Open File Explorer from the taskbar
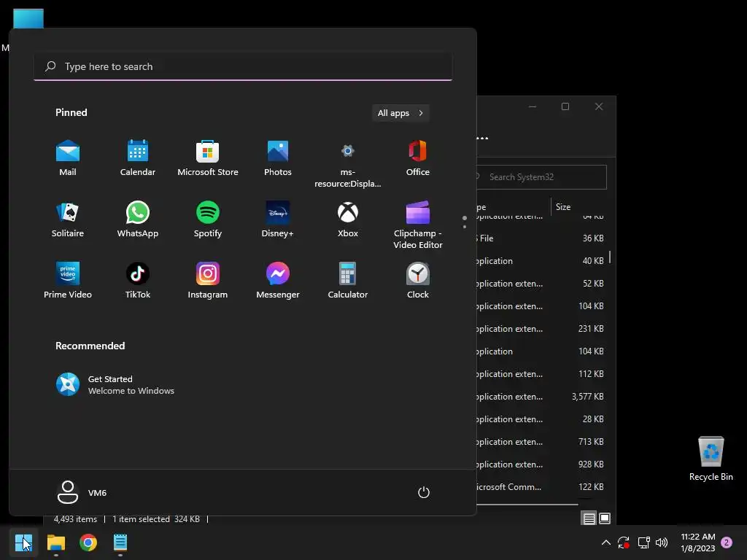The image size is (747, 560). [55, 542]
